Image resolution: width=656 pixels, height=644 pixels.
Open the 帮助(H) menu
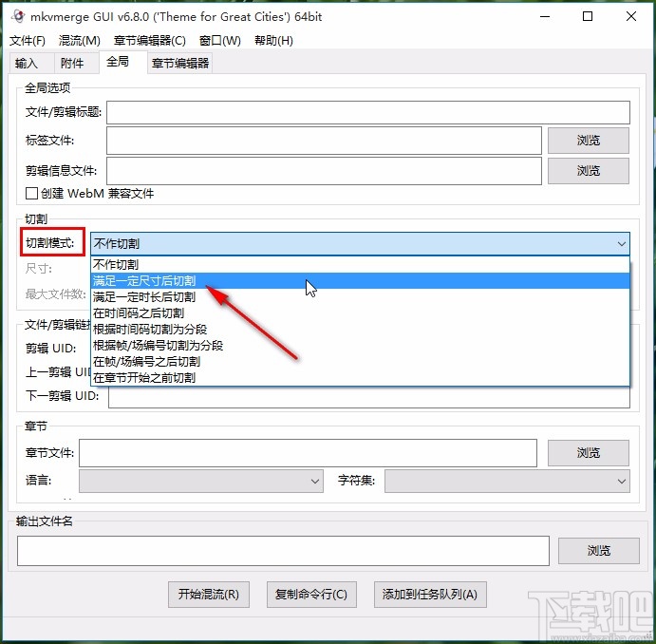[x=273, y=41]
